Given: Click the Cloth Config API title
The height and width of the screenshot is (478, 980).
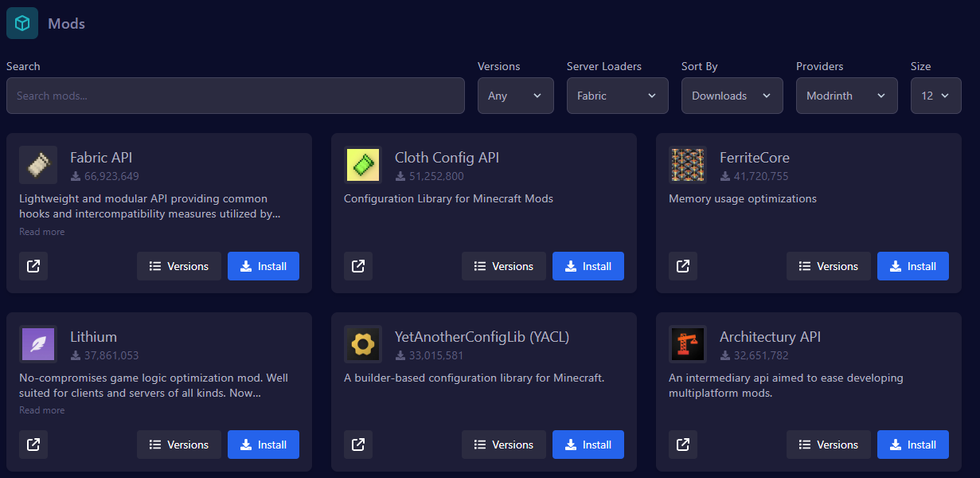Looking at the screenshot, I should (x=447, y=158).
